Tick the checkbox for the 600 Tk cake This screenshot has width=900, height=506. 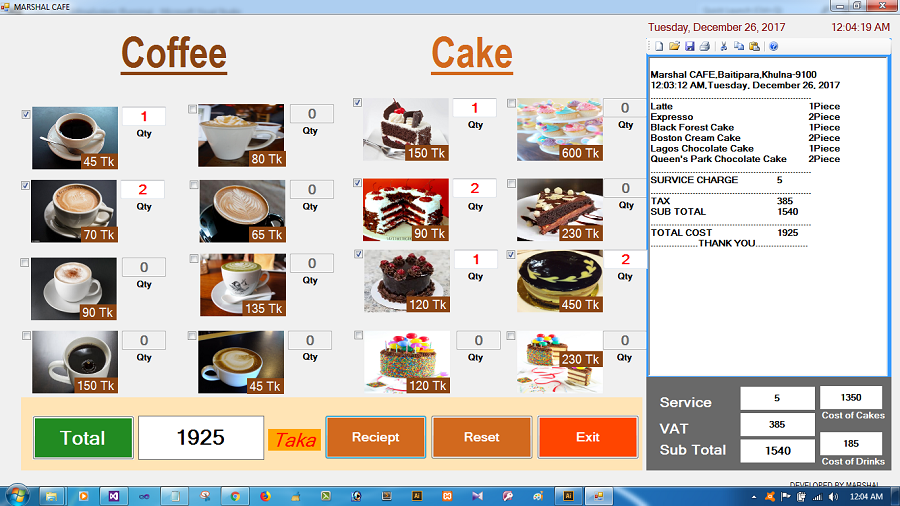(x=512, y=103)
